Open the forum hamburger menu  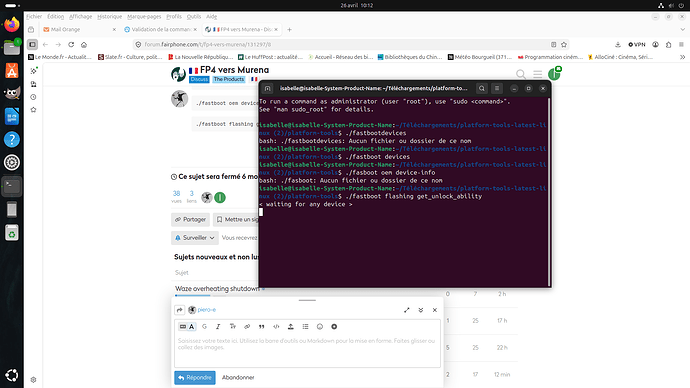tap(538, 74)
